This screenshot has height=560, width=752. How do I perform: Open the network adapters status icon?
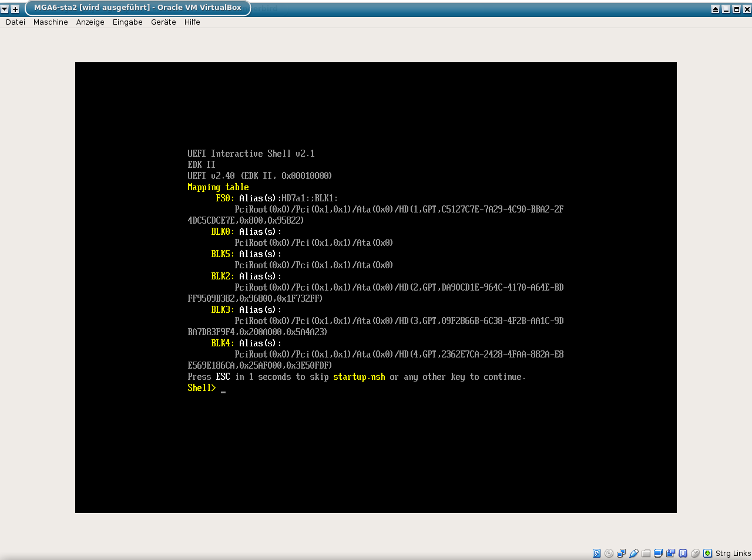tap(621, 553)
